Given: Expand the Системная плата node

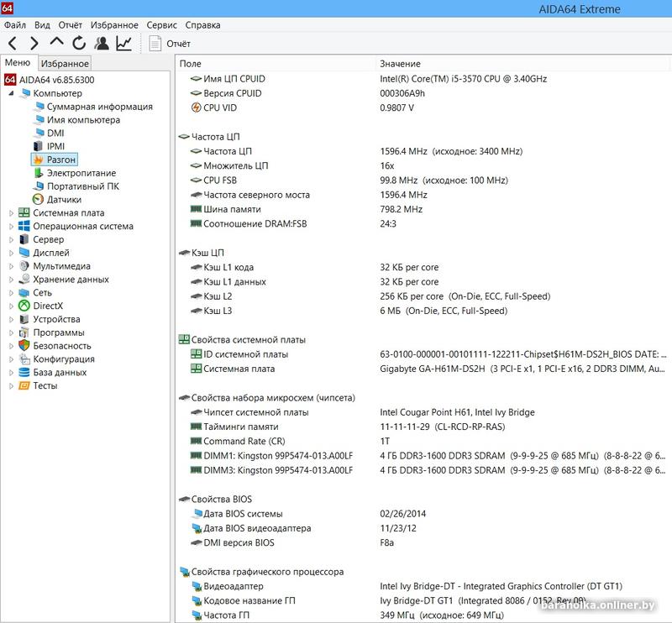Looking at the screenshot, I should 11,213.
